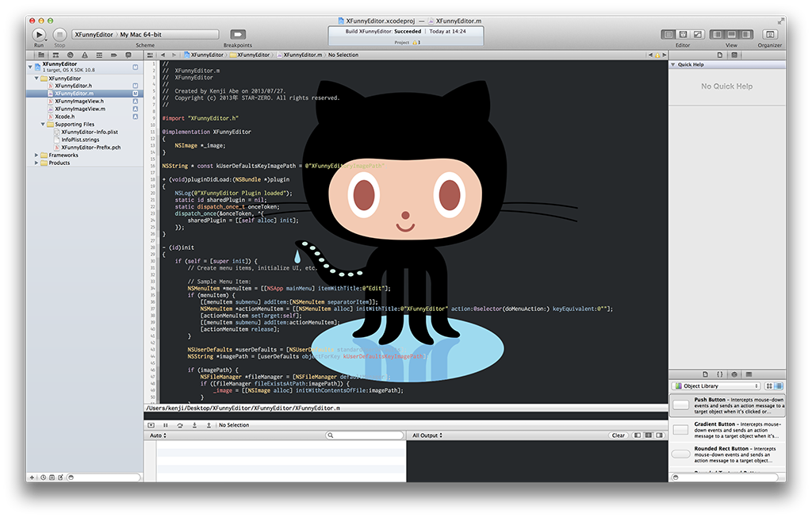Collapse the Quick Help section
This screenshot has height=518, width=812.
click(673, 65)
